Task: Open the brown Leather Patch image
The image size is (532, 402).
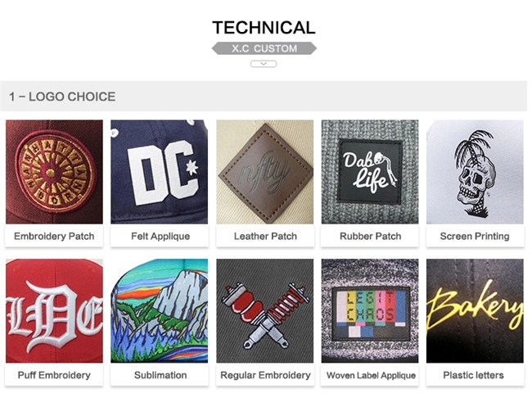Action: pos(265,172)
